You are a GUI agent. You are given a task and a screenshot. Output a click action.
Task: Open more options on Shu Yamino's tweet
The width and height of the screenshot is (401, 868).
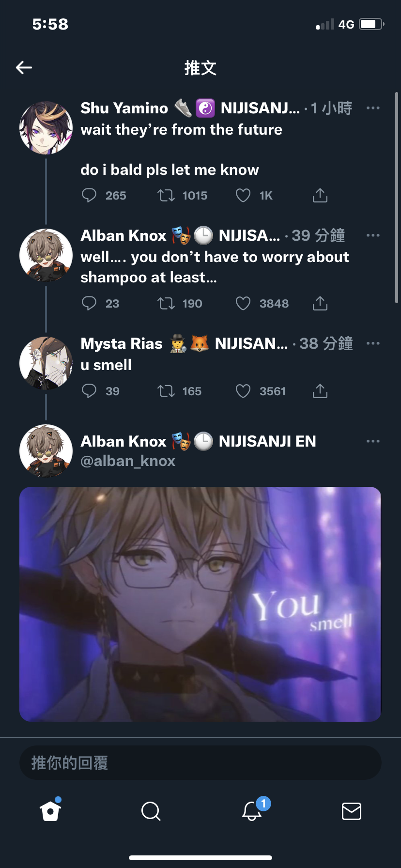[x=373, y=108]
